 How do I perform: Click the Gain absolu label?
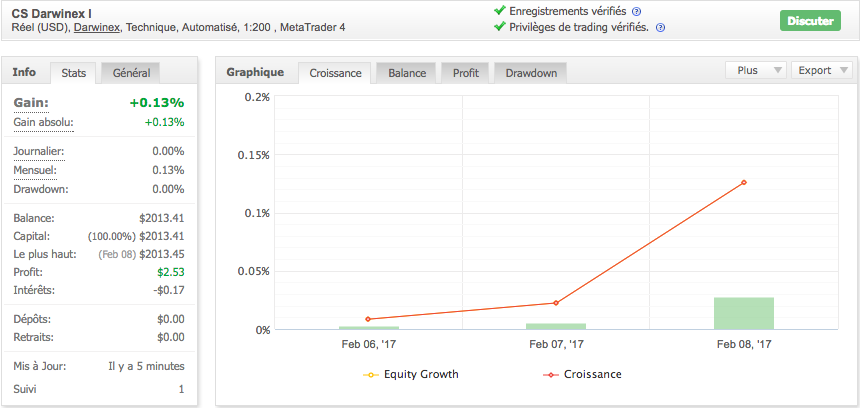point(43,122)
